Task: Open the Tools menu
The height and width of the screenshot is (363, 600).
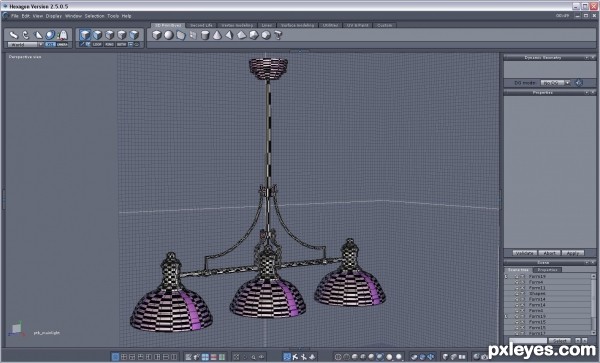Action: tap(113, 16)
